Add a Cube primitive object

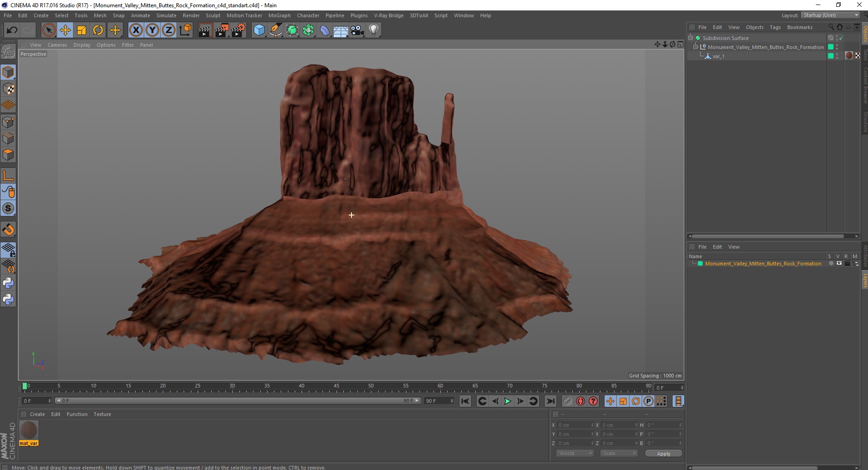tap(259, 30)
